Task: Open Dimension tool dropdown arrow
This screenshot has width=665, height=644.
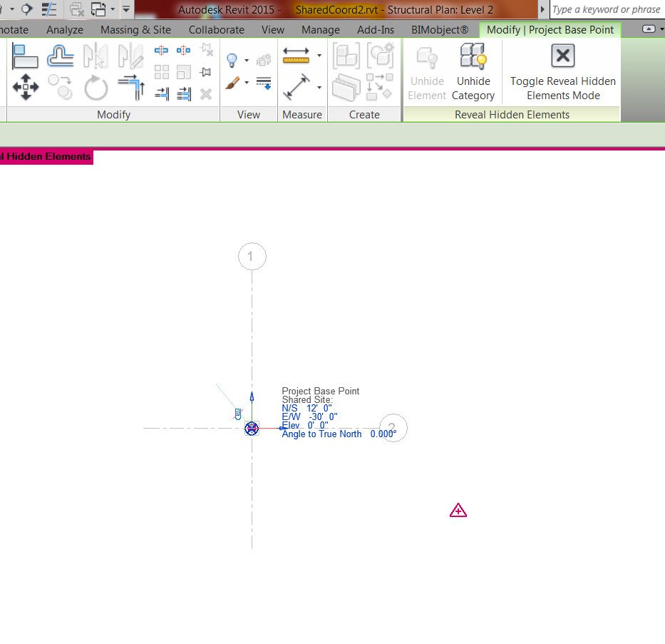Action: pyautogui.click(x=319, y=88)
